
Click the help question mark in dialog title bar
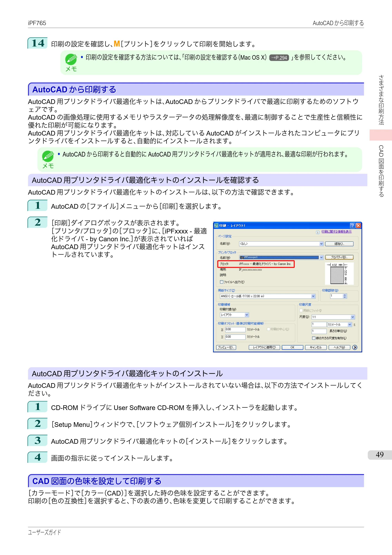(x=352, y=226)
